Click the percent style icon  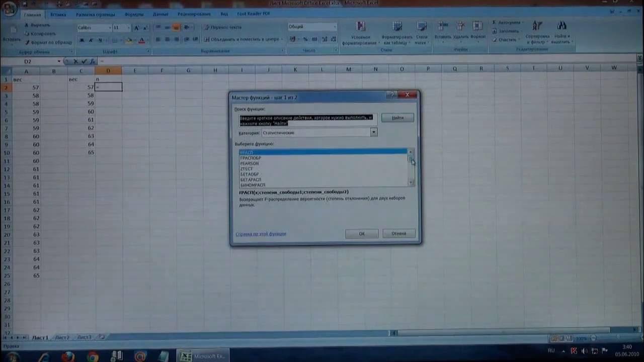(305, 39)
